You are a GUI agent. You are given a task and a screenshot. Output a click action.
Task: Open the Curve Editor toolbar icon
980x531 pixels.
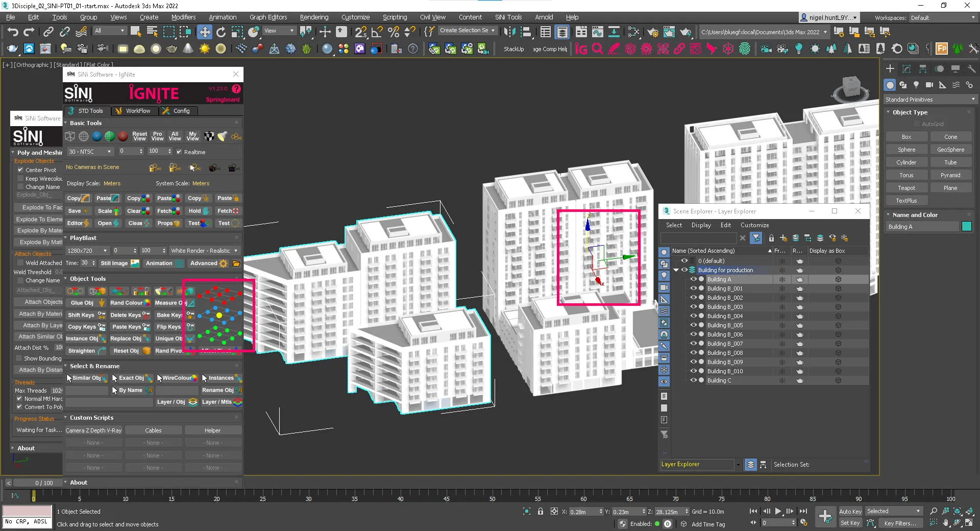tap(598, 32)
